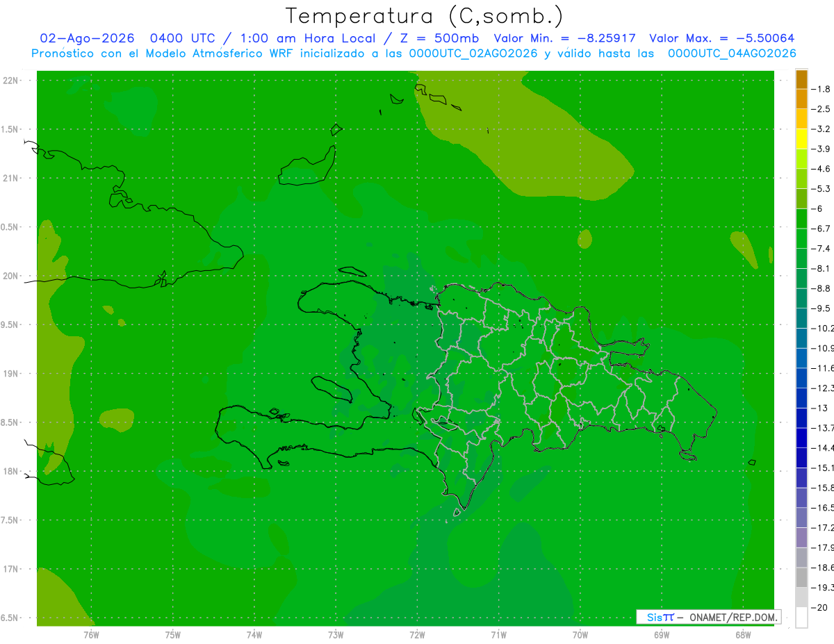The image size is (834, 644).
Task: Click the "75W" longitude label
Action: [x=173, y=634]
